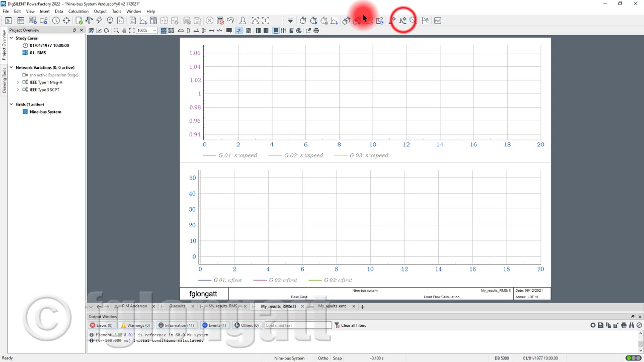Click the Output Window save icon
The height and width of the screenshot is (362, 644).
[600, 325]
